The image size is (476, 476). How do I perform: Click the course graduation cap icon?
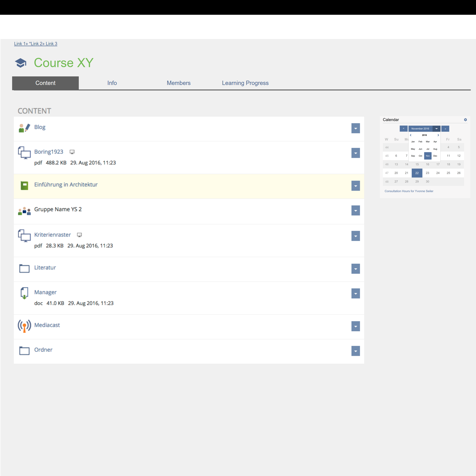pyautogui.click(x=21, y=63)
